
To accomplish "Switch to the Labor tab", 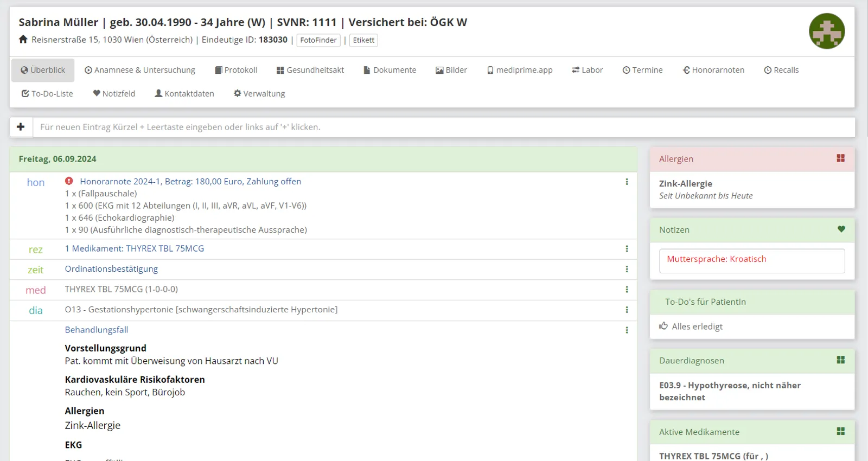I will (x=587, y=70).
